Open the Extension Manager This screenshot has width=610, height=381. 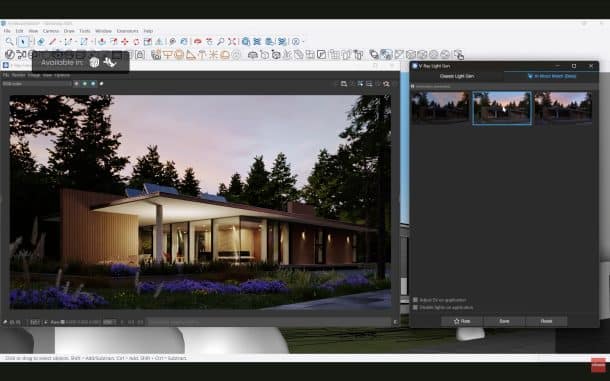click(x=281, y=41)
